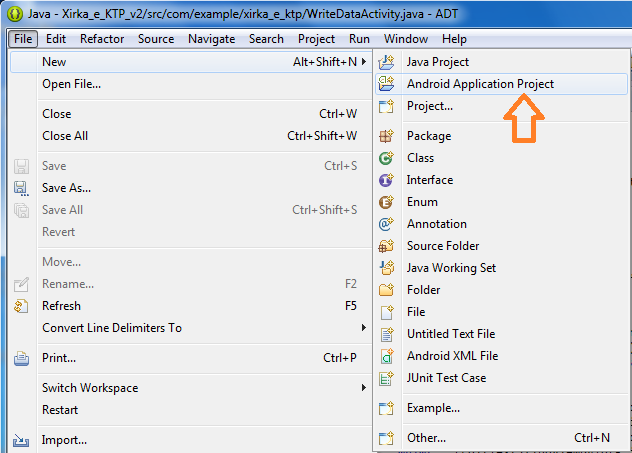
Task: Select Android XML File entry
Action: 501,356
